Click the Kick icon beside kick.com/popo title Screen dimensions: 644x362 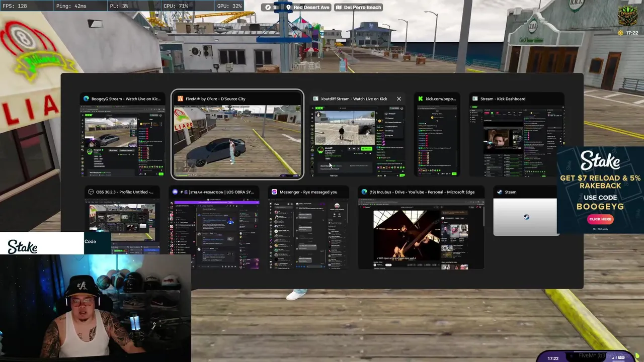click(x=421, y=99)
